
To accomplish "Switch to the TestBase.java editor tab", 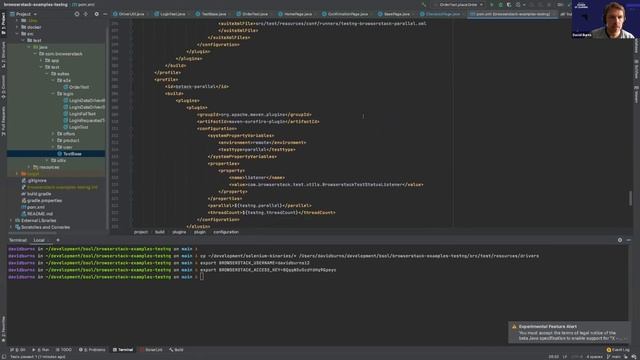I will pyautogui.click(x=211, y=14).
